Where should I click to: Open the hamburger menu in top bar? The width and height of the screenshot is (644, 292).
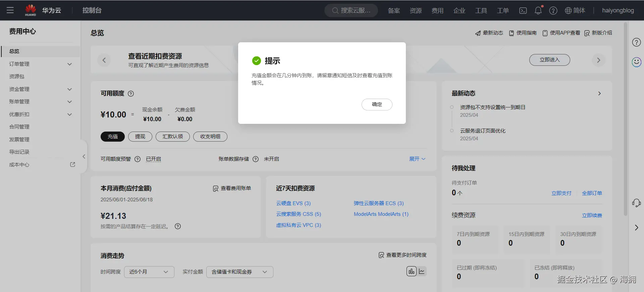(x=10, y=10)
